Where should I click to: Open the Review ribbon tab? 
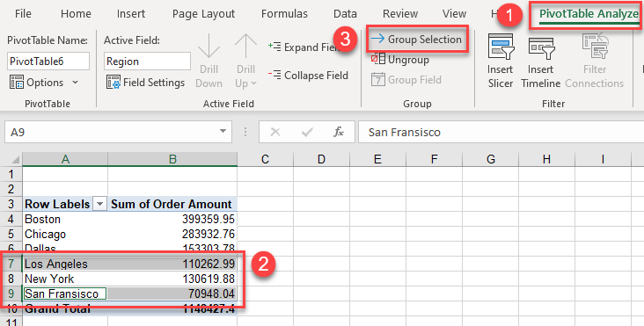(400, 13)
